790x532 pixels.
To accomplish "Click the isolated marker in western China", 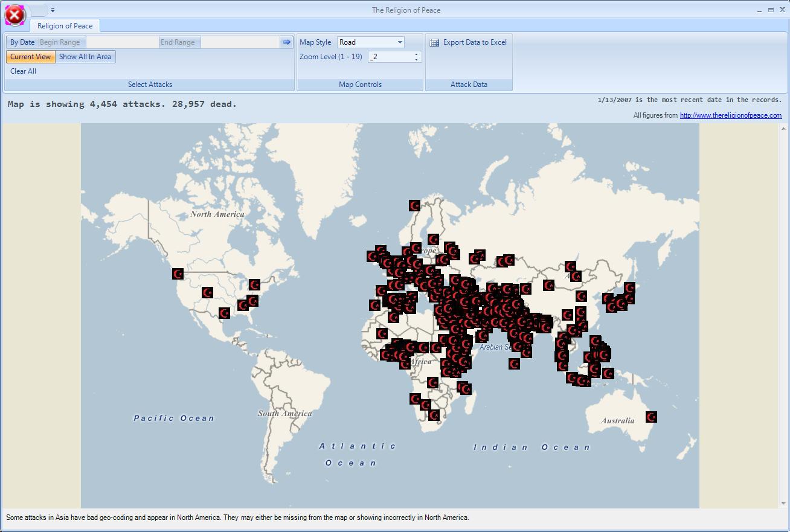I will [x=548, y=285].
